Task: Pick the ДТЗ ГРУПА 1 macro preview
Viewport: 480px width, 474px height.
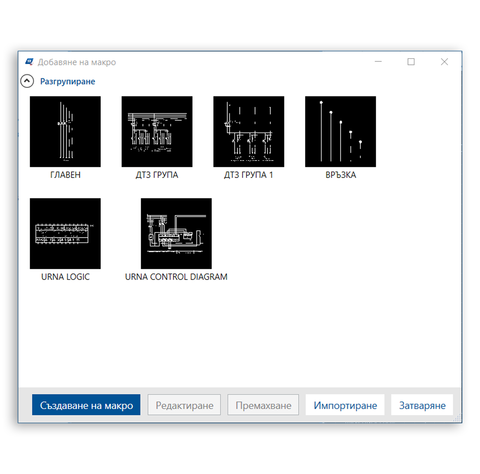Action: pyautogui.click(x=249, y=132)
